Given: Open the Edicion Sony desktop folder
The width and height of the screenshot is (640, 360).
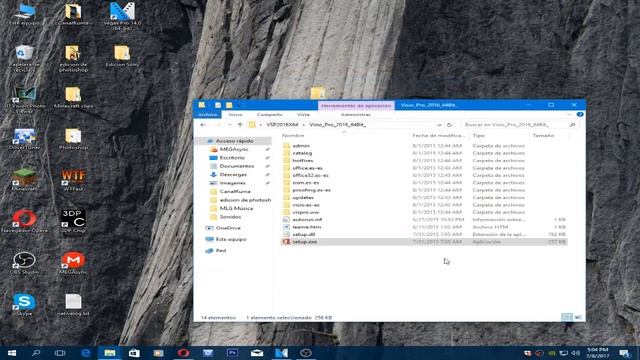Looking at the screenshot, I should coord(122,56).
